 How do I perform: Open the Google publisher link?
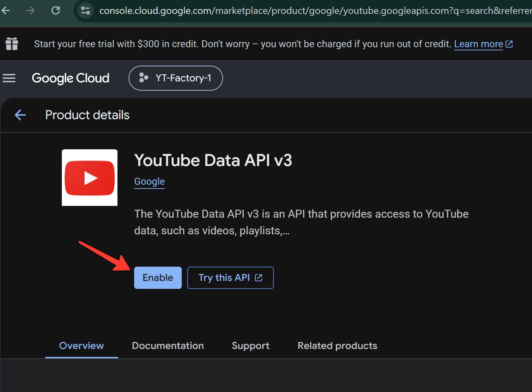pos(149,182)
